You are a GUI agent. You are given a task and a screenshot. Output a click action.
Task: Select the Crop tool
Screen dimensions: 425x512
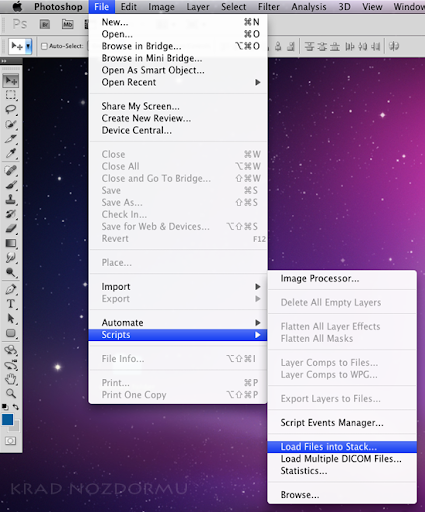(x=11, y=139)
